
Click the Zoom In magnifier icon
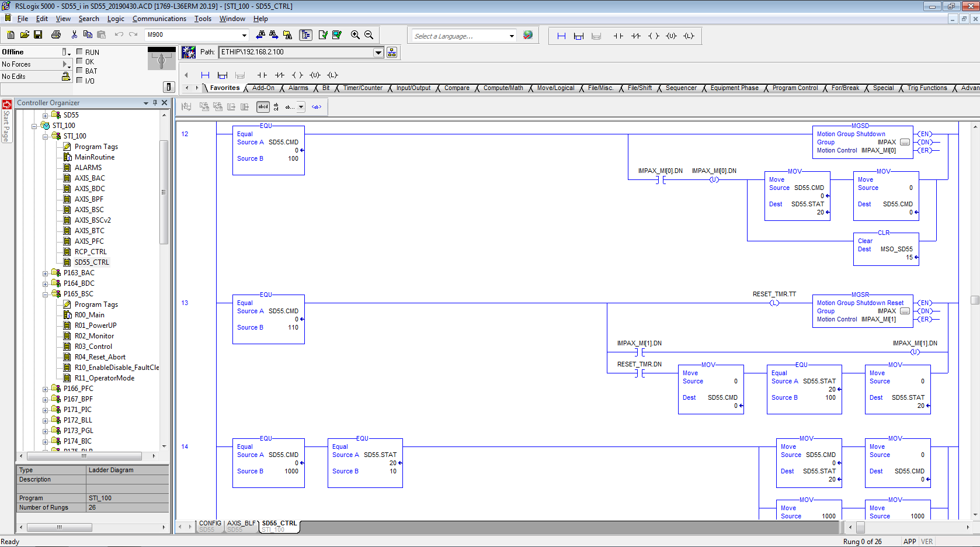355,35
